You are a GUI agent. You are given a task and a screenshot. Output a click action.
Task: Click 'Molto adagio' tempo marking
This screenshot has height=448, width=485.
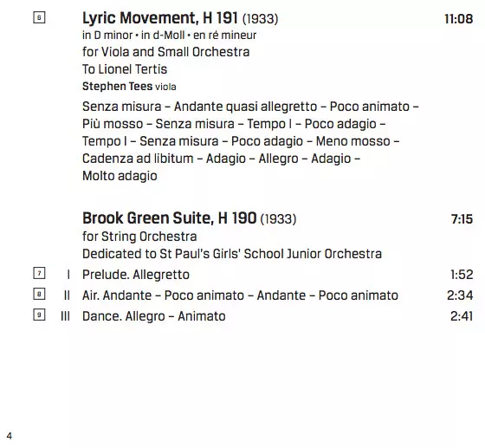click(x=120, y=176)
